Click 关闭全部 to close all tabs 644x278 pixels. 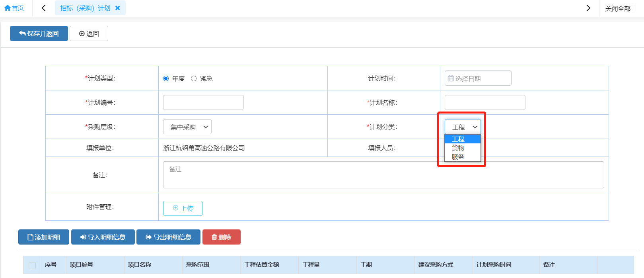[618, 8]
